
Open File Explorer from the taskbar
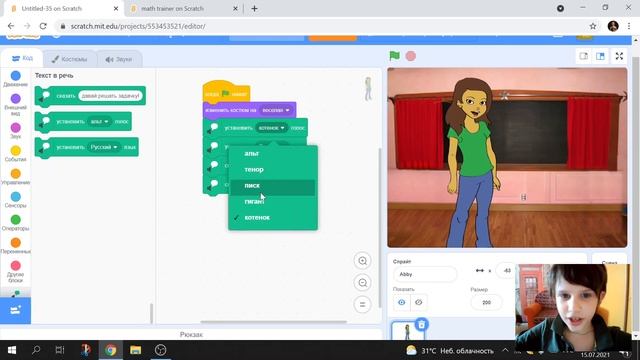[x=136, y=350]
